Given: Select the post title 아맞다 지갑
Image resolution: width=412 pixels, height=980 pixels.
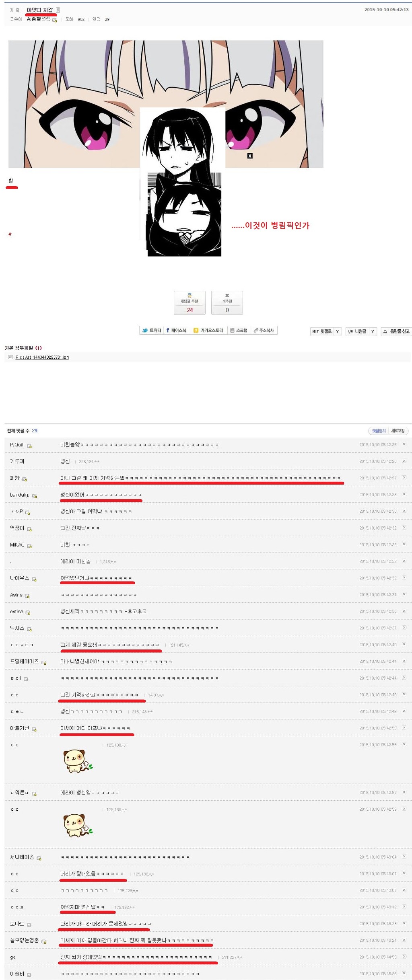Looking at the screenshot, I should pos(39,10).
